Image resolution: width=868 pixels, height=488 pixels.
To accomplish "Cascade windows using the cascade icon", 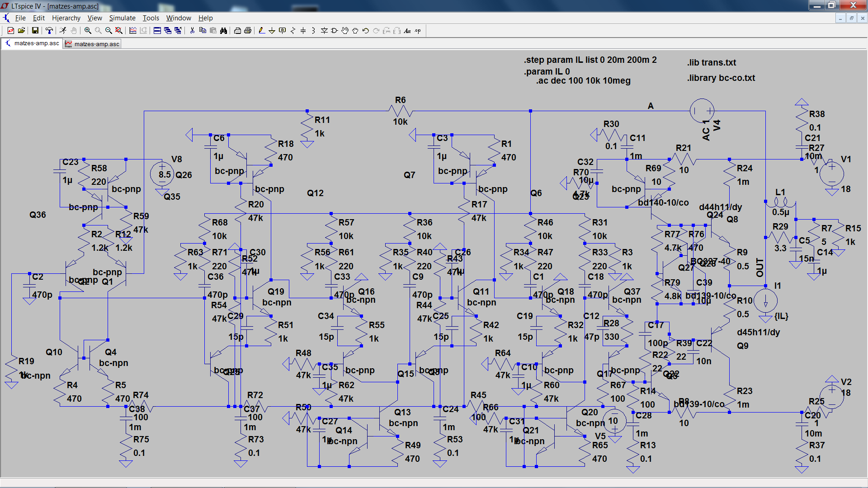I will pos(168,31).
